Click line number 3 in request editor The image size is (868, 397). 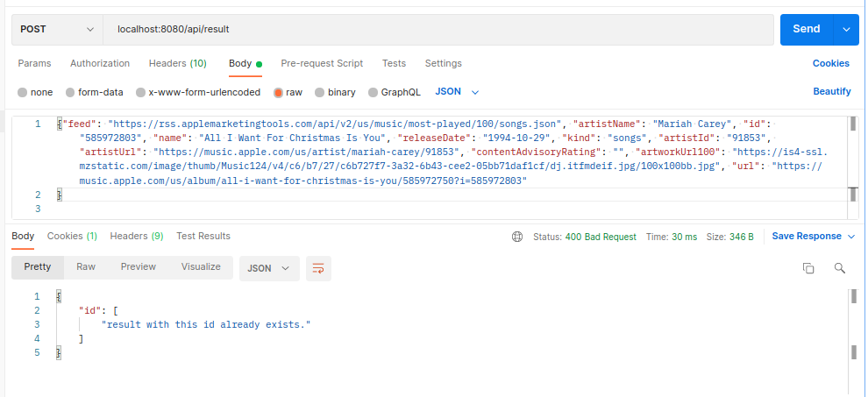tap(38, 209)
